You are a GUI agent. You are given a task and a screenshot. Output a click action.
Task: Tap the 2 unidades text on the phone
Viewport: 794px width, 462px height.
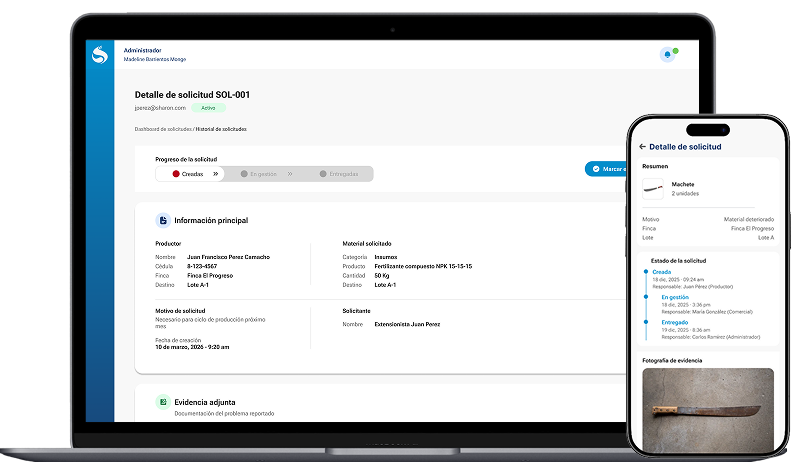click(685, 194)
